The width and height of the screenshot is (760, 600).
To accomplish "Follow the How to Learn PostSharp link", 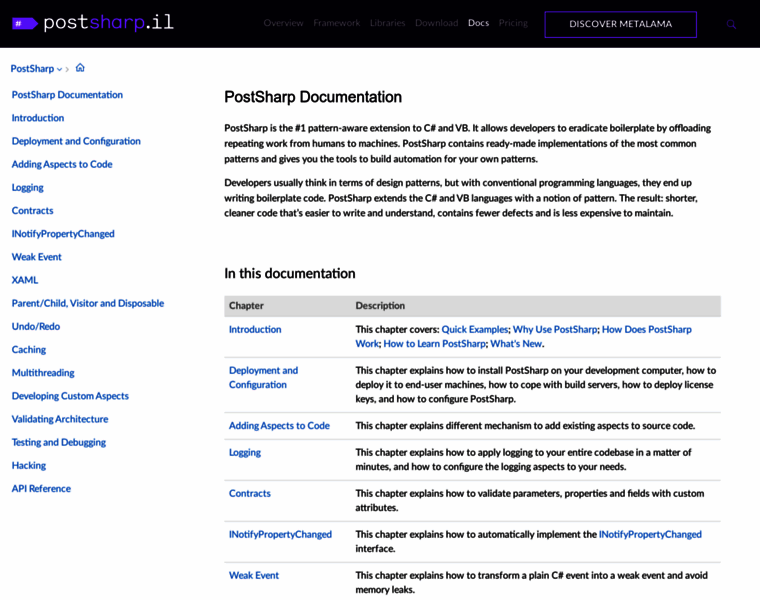I will coord(434,344).
